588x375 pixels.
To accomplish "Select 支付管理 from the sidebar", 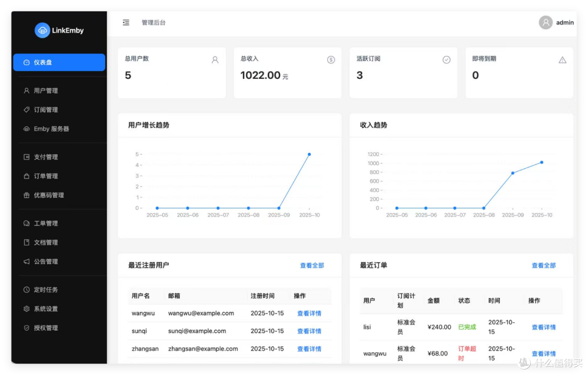I will point(59,157).
